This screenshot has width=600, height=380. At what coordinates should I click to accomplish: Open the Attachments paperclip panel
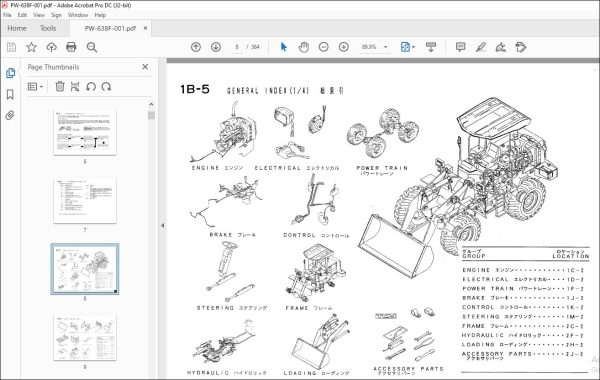tap(10, 115)
